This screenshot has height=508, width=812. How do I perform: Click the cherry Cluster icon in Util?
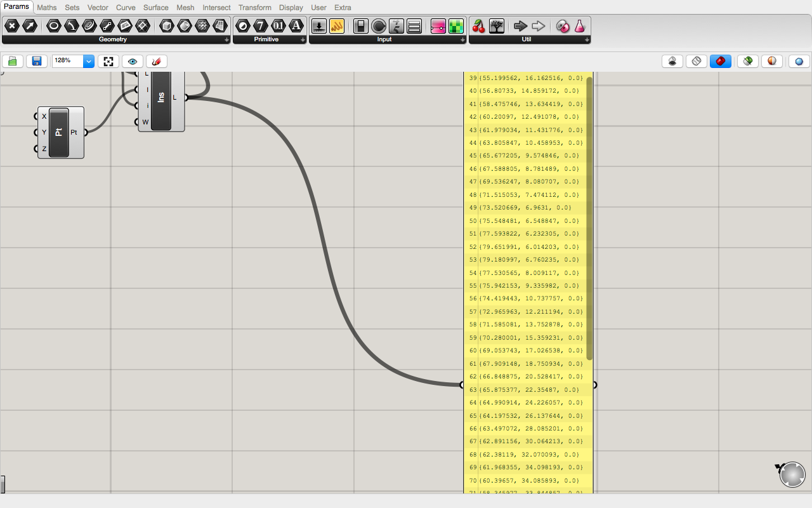pos(479,26)
